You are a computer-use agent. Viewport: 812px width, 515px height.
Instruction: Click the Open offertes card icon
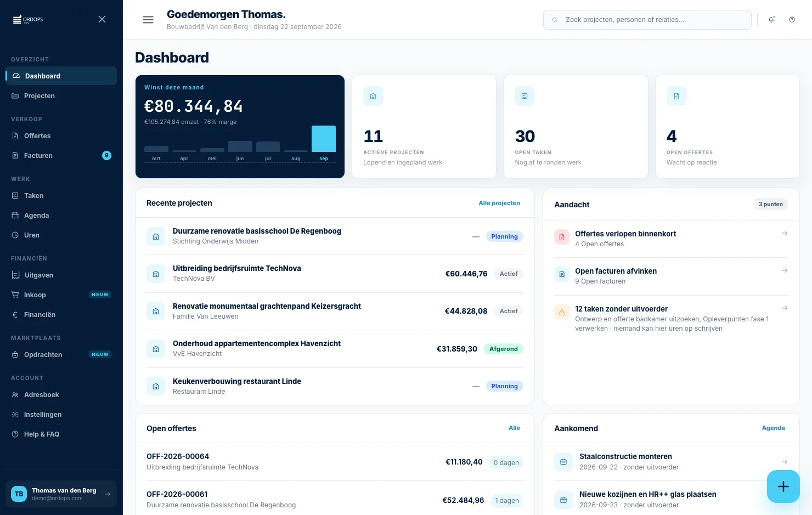click(676, 96)
